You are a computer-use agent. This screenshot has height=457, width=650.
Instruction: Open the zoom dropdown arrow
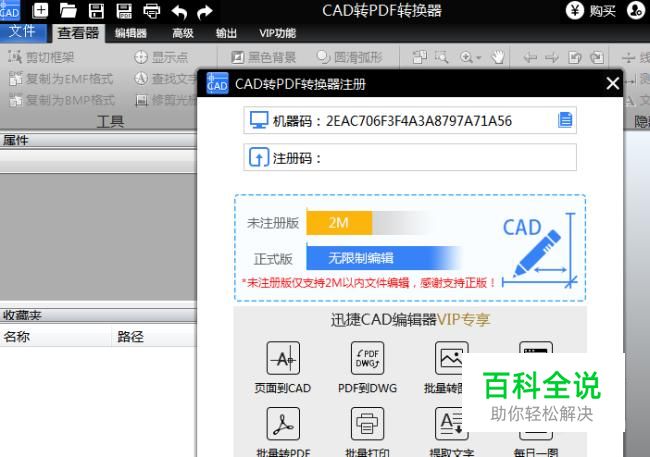(x=478, y=58)
